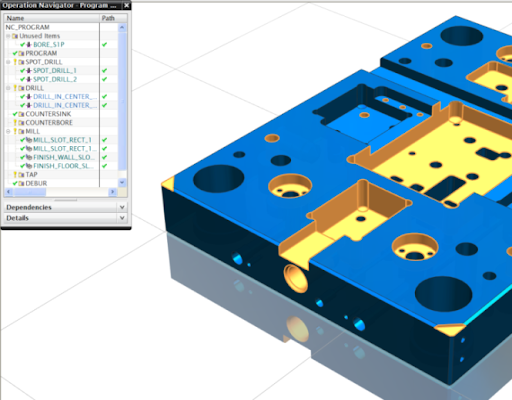The height and width of the screenshot is (400, 512).
Task: Collapse the SPOT_DRILL group
Action: (8, 62)
